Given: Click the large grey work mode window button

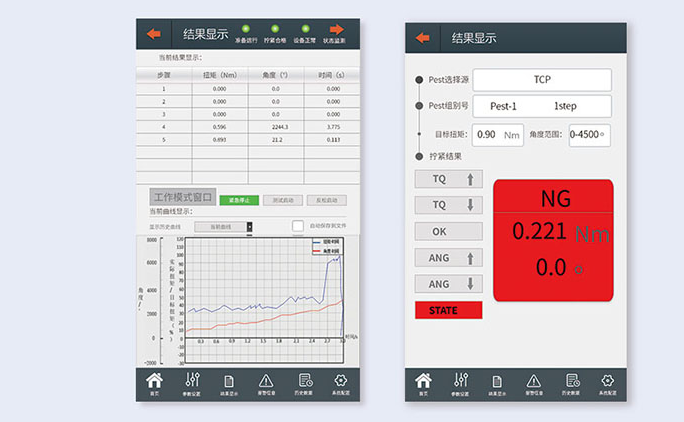Looking at the screenshot, I should (183, 197).
